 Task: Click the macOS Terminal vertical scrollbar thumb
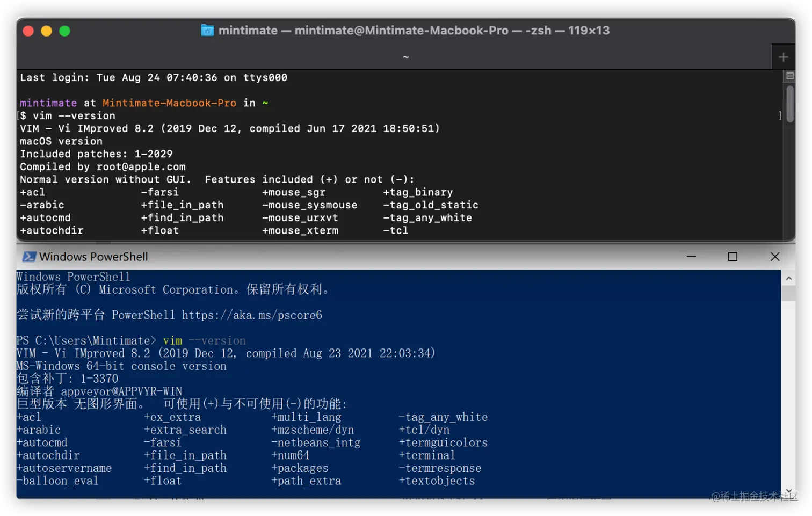click(x=790, y=104)
